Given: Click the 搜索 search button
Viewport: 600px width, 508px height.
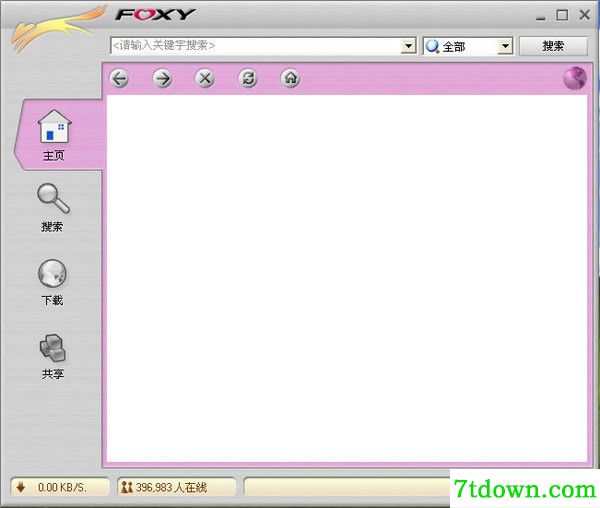Looking at the screenshot, I should point(553,46).
